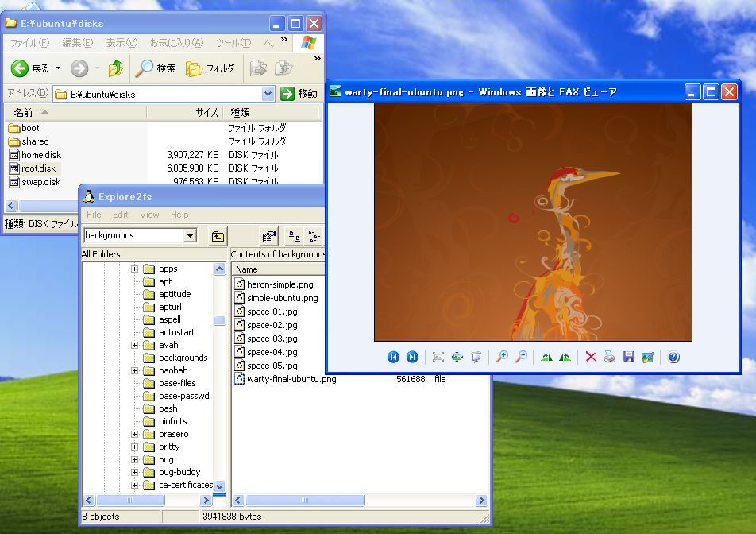Click the Name column header in Explore2fs
The width and height of the screenshot is (756, 534).
(278, 269)
